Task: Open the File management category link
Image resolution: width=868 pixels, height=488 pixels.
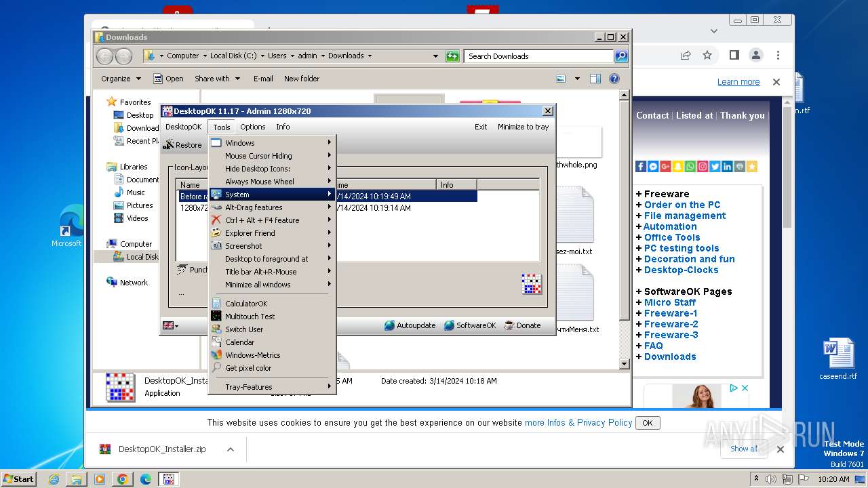Action: pyautogui.click(x=685, y=216)
